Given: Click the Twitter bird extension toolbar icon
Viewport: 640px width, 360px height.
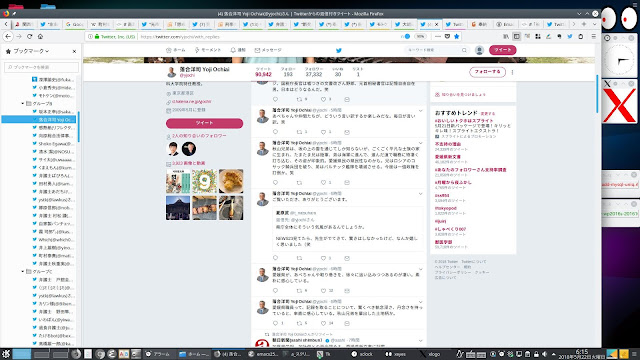Looking at the screenshot, I should [570, 36].
